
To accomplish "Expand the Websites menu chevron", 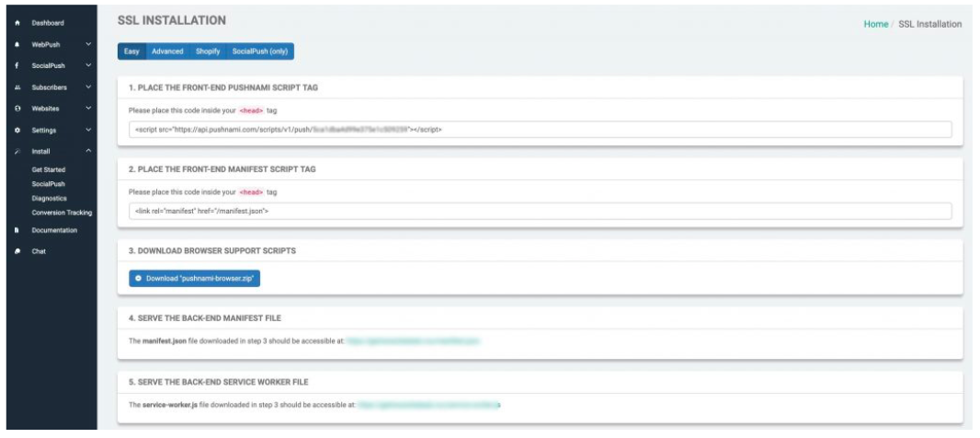I will pyautogui.click(x=88, y=109).
